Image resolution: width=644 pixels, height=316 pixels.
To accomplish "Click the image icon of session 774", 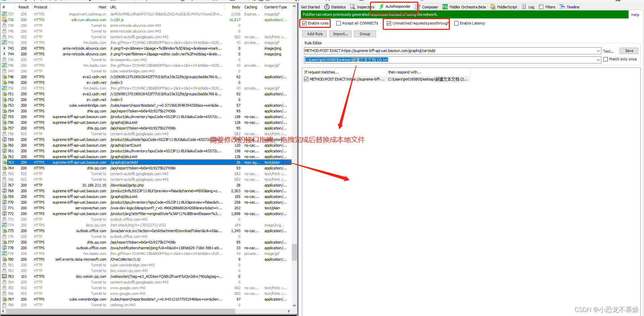I will 4,225.
